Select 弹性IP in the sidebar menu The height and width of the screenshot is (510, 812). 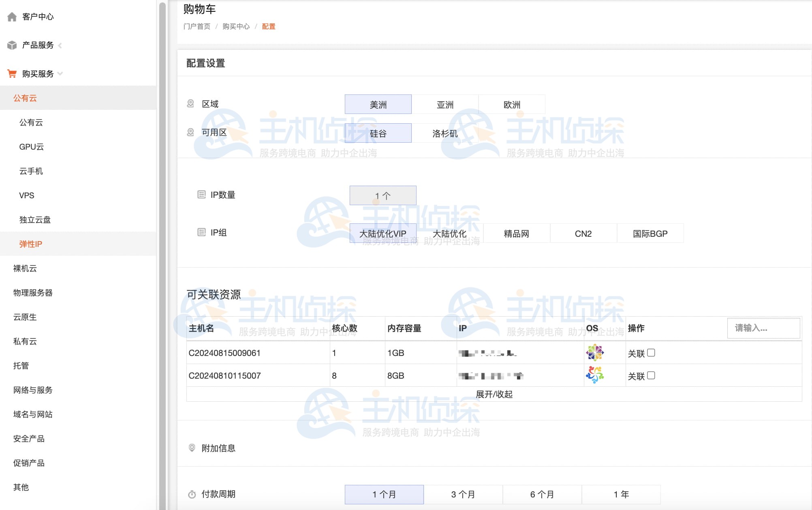30,244
